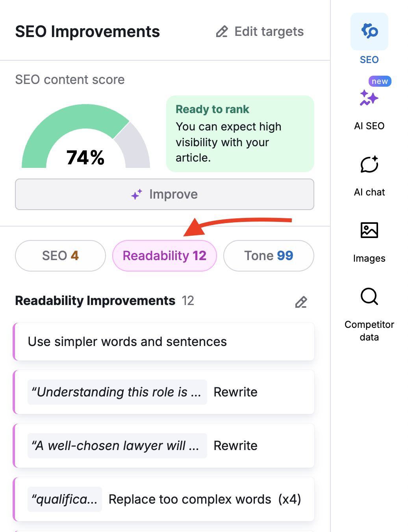Click the Improve button

[x=164, y=194]
